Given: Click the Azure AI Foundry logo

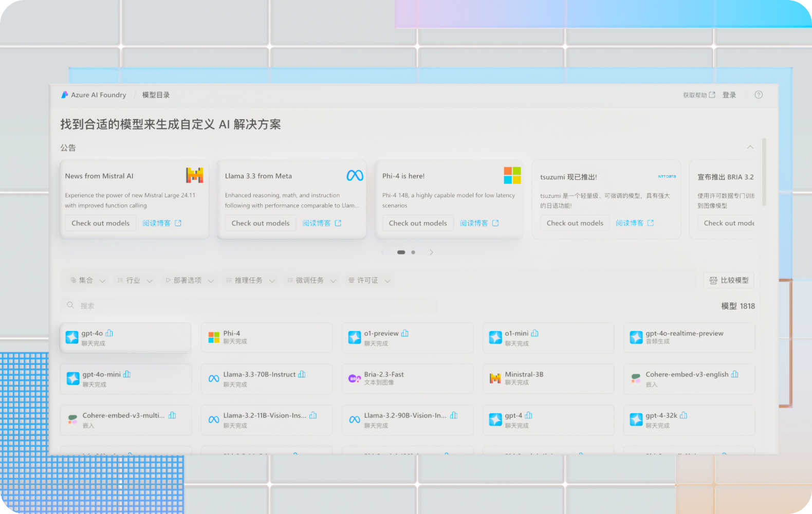Looking at the screenshot, I should pos(65,95).
